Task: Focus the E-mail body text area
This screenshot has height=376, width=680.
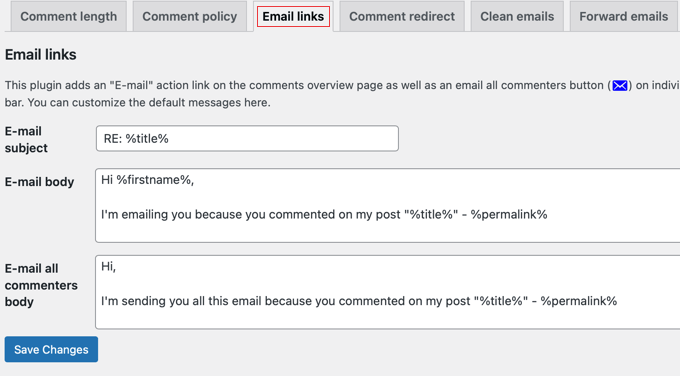Action: click(387, 206)
